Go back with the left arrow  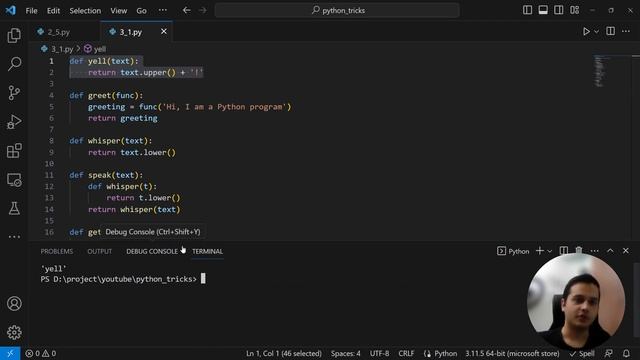[187, 10]
